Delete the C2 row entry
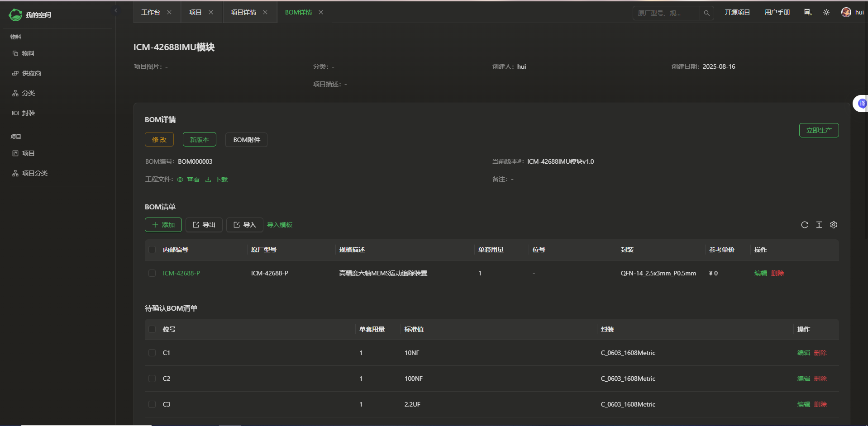 [820, 379]
